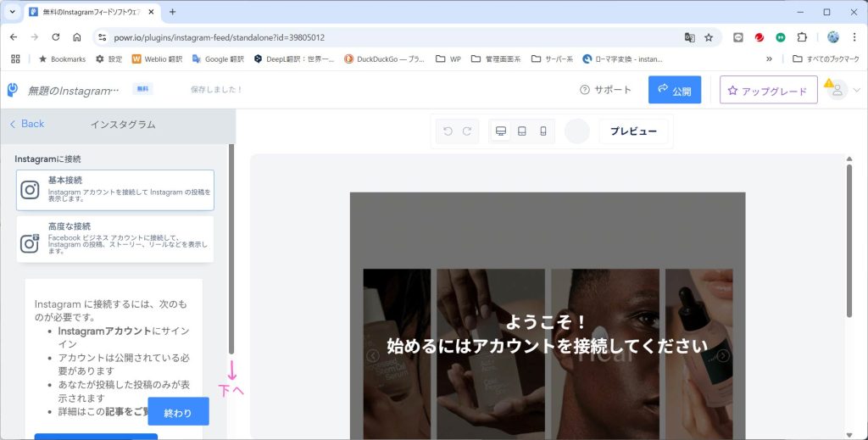Click the 無料 plan badge
This screenshot has width=868, height=440.
[142, 88]
